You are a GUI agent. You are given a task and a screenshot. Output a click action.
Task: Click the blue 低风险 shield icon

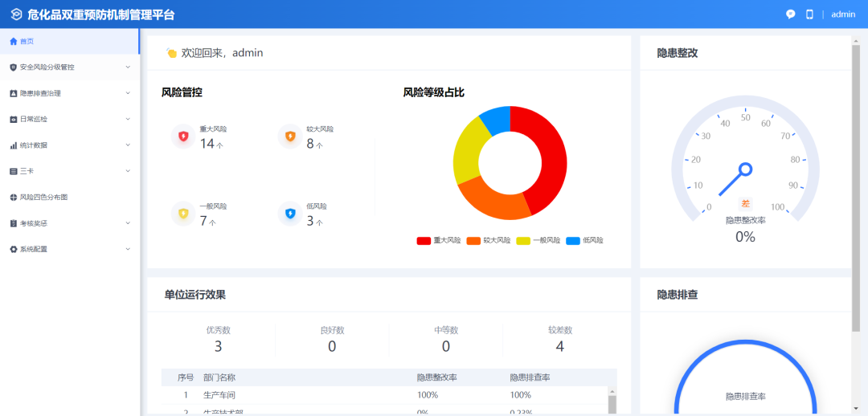[x=290, y=214]
